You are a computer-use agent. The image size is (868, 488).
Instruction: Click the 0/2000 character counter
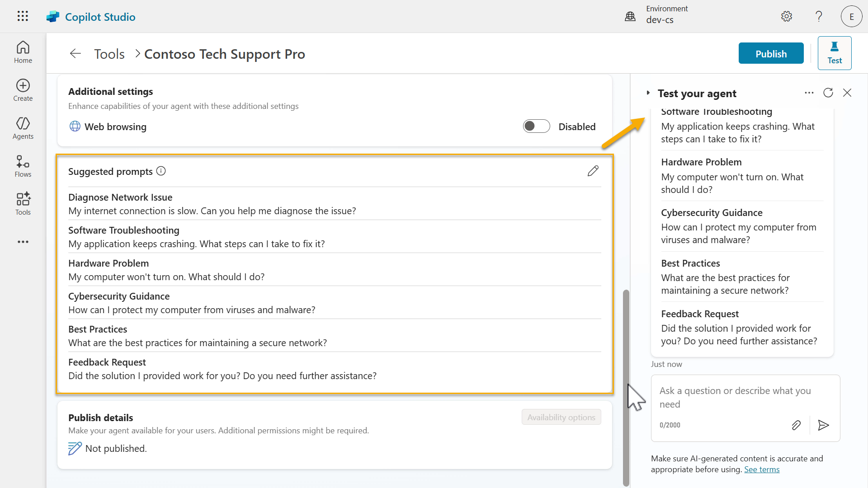[670, 425]
